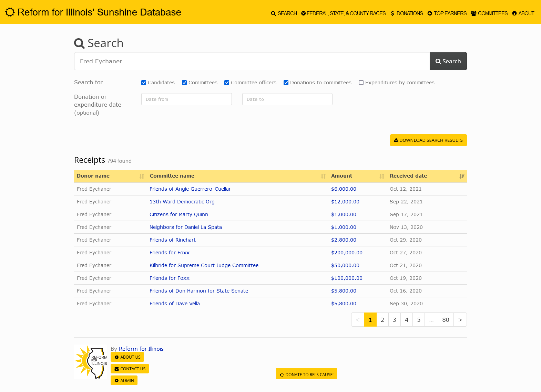Screen dimensions: 541x392
Task: Click the Date to input
Action: [x=287, y=99]
